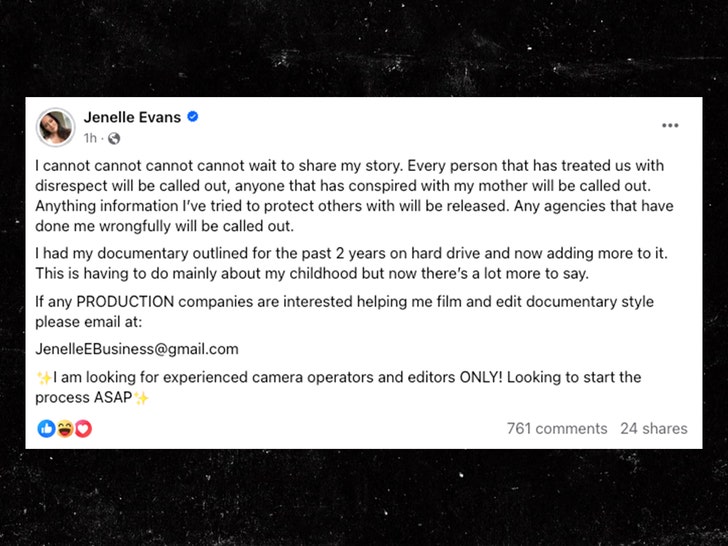View the 761 comments
728x546 pixels.
click(x=557, y=428)
